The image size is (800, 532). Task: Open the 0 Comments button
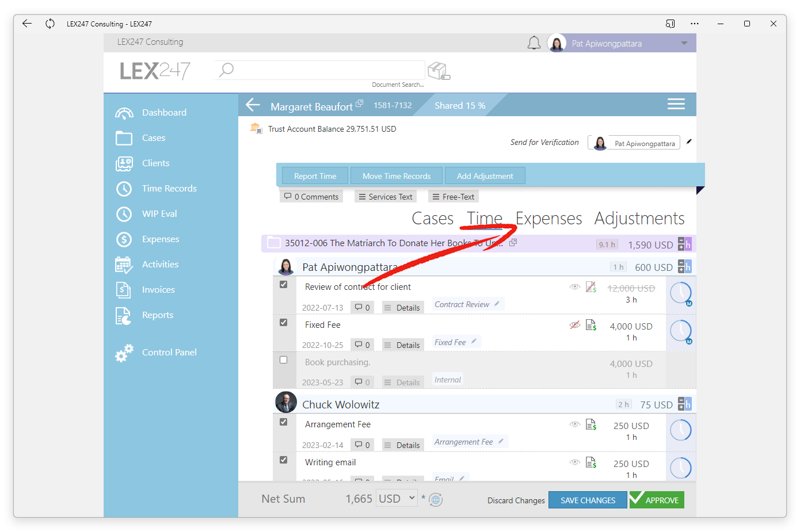click(x=311, y=197)
